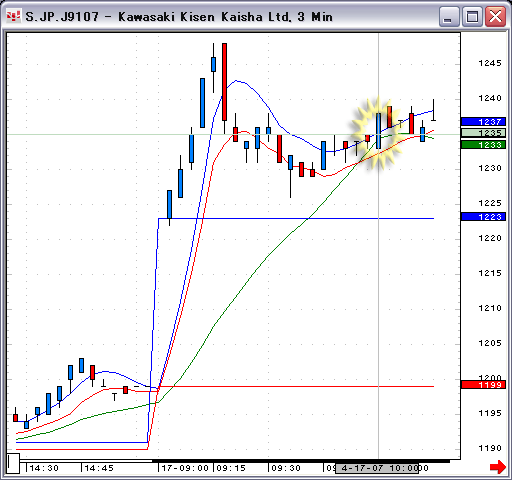The image size is (512, 480).
Task: Click the 14:45 time axis label
Action: tap(99, 468)
